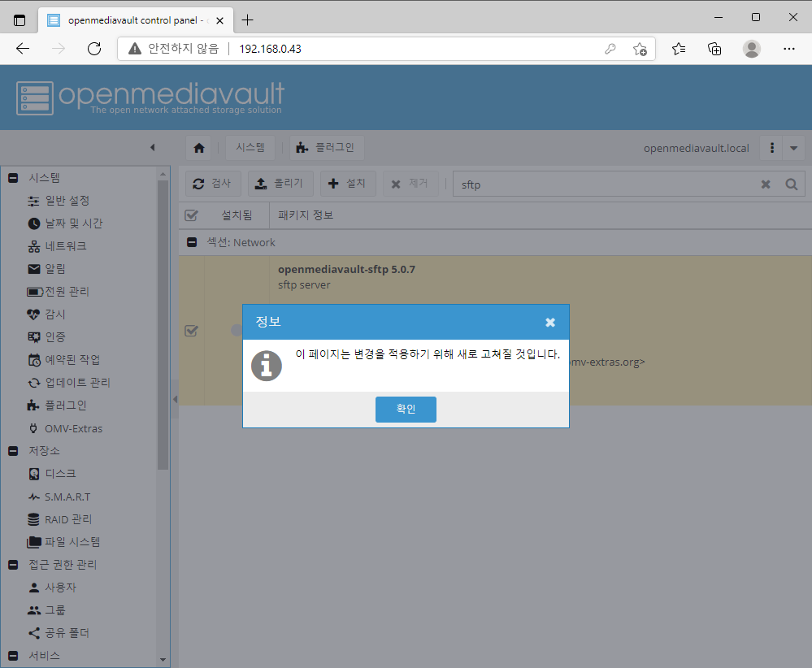Viewport: 812px width, 668px height.
Task: Toggle the openmediavault-sftp row checkbox
Action: coord(191,331)
